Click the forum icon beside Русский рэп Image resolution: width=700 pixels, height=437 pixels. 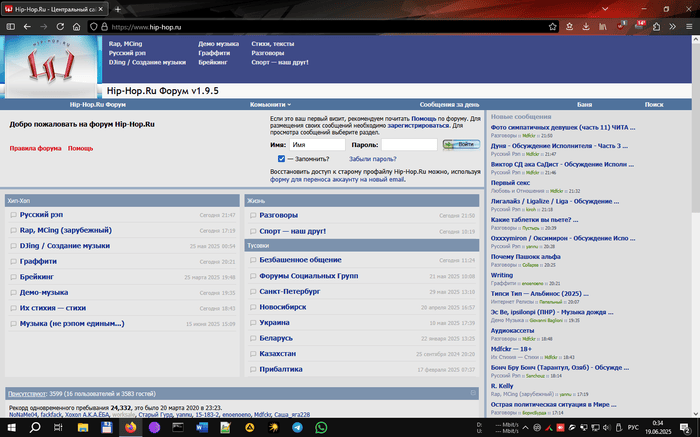(x=12, y=215)
